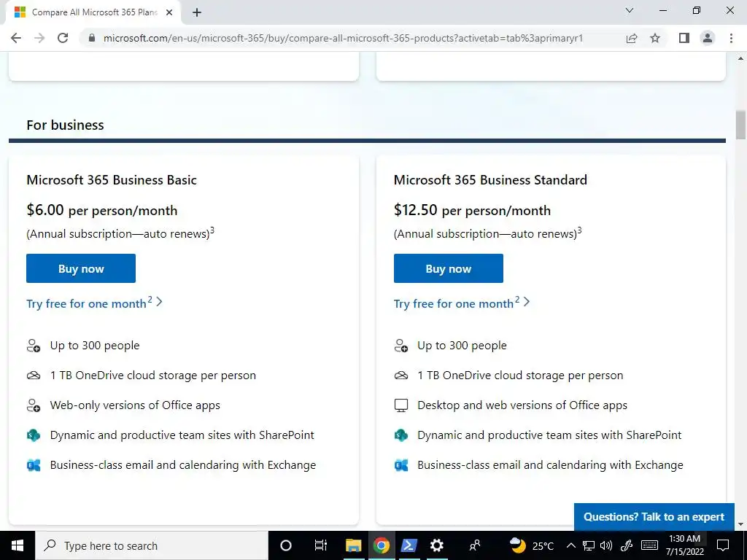
Task: Click the address bar URL
Action: pyautogui.click(x=343, y=38)
